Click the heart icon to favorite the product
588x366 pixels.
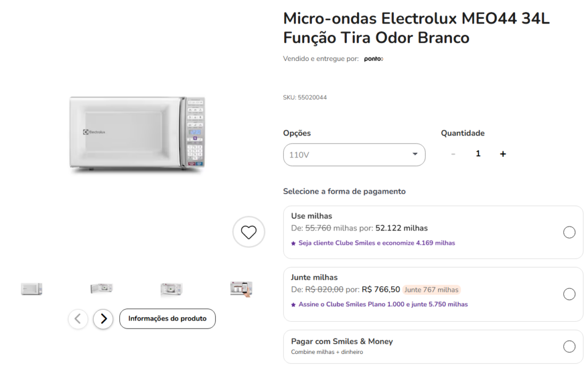pos(248,232)
